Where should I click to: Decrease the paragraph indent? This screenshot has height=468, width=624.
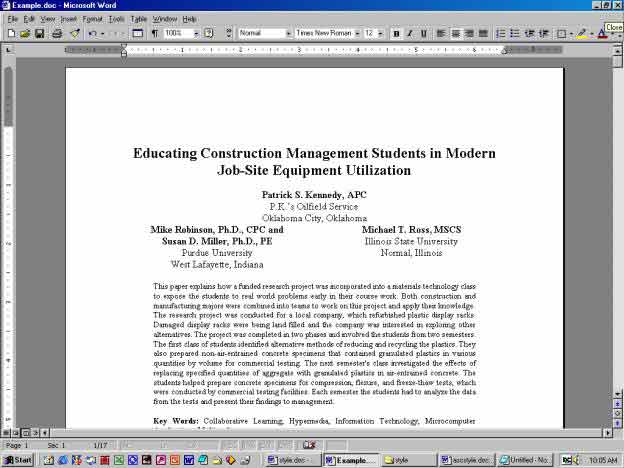tap(529, 34)
